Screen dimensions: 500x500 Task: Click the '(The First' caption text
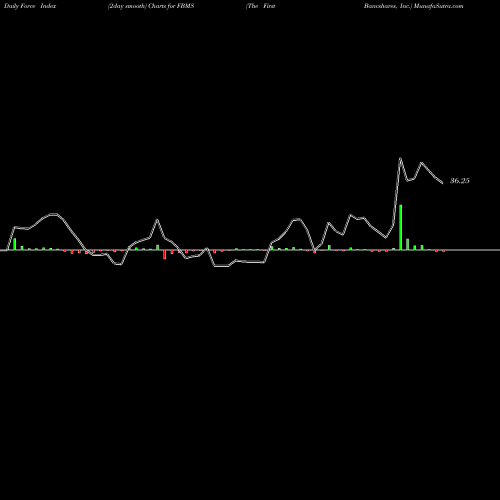click(x=260, y=6)
